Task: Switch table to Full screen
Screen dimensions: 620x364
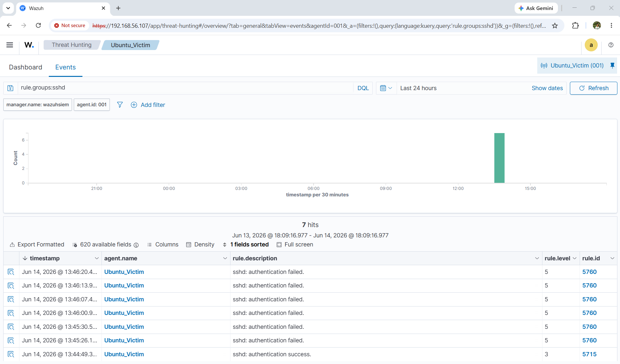Action: [295, 244]
